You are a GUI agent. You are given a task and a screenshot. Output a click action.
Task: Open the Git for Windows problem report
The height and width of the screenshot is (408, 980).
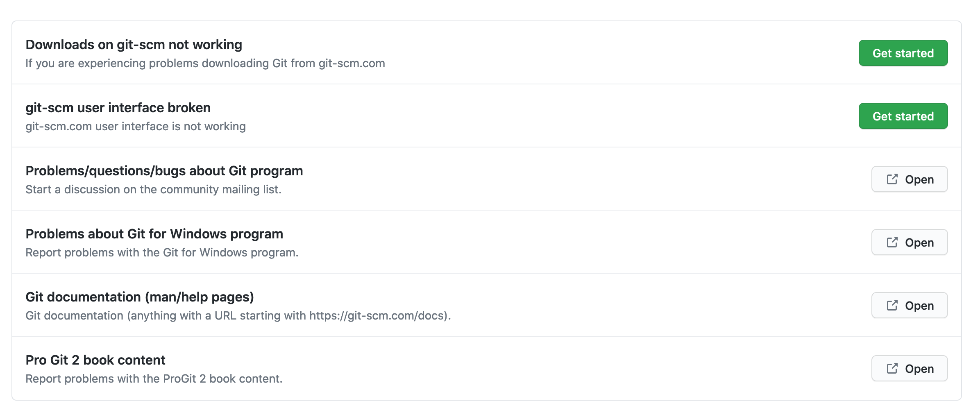[909, 242]
